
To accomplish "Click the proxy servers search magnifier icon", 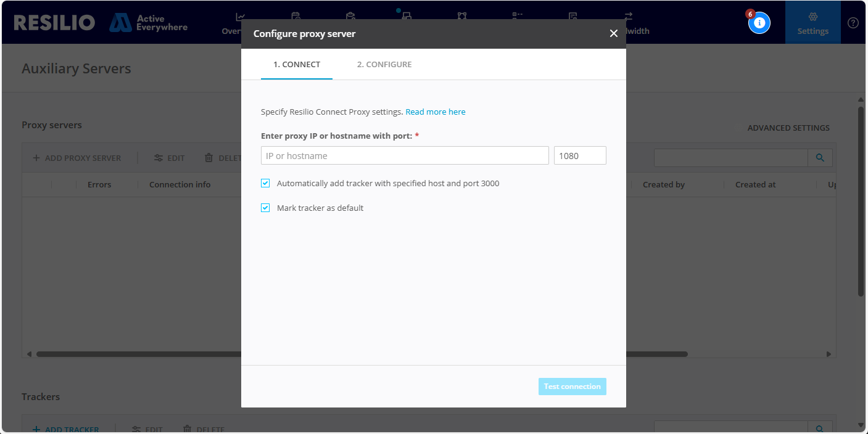I will (x=820, y=158).
